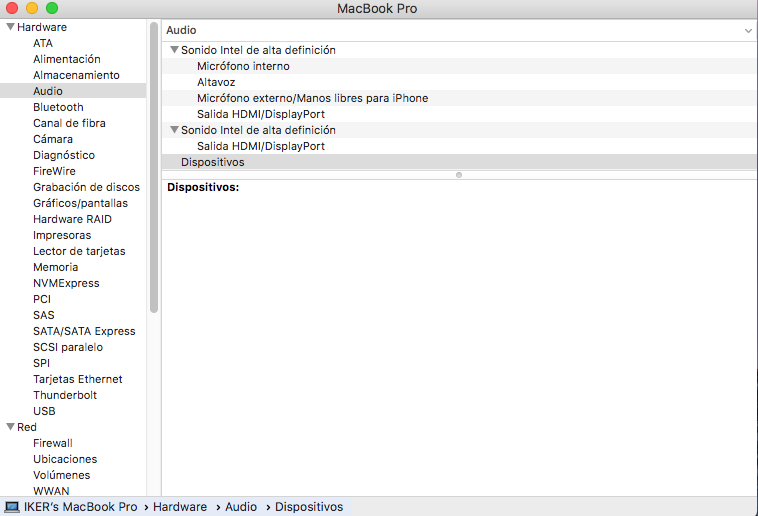Select FireWire in the sidebar
Viewport: 758px width, 516px height.
pyautogui.click(x=54, y=171)
